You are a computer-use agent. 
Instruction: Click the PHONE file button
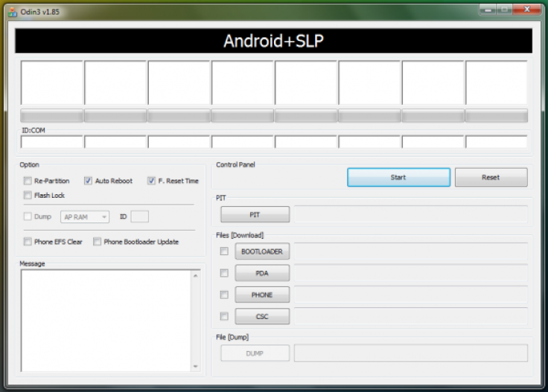[262, 295]
